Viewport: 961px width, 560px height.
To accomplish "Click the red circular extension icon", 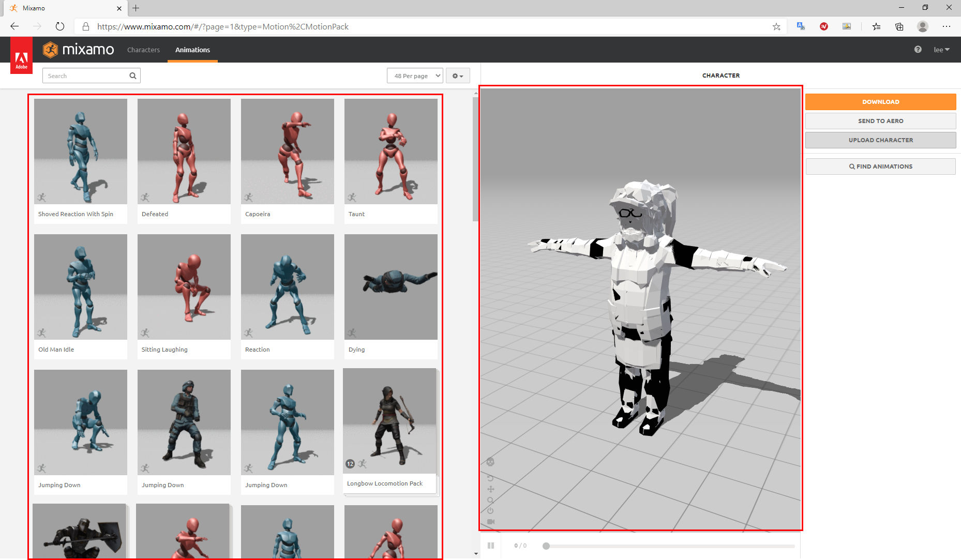I will (x=824, y=26).
